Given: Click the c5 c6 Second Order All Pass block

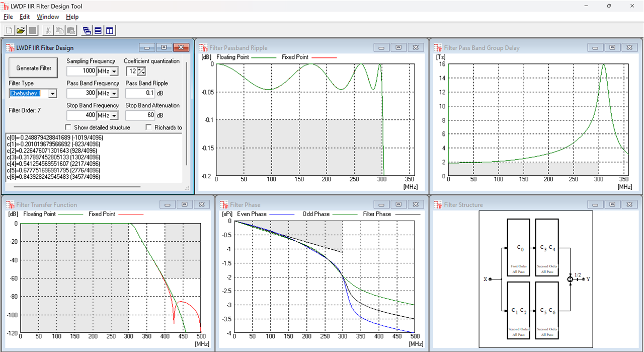Looking at the screenshot, I should pyautogui.click(x=547, y=310).
